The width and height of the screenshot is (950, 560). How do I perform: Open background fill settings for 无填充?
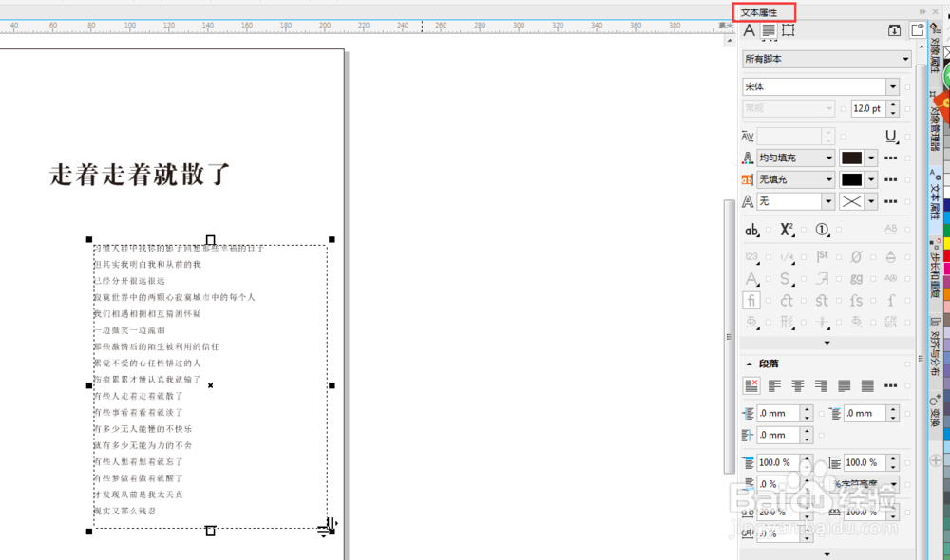[x=891, y=179]
